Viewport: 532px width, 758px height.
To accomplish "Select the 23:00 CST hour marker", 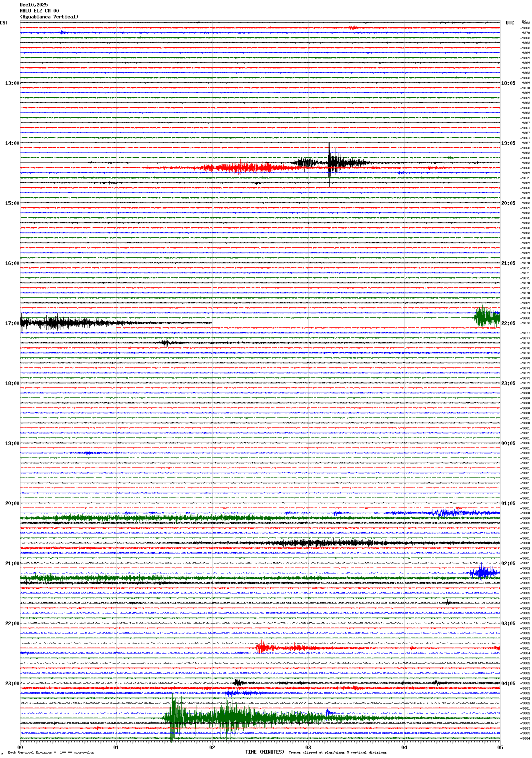I will pyautogui.click(x=12, y=684).
